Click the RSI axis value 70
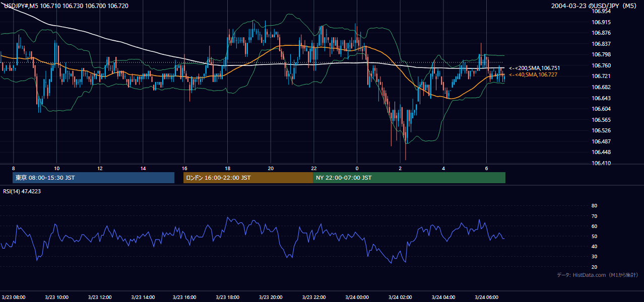Image resolution: width=644 pixels, height=302 pixels. [x=594, y=216]
